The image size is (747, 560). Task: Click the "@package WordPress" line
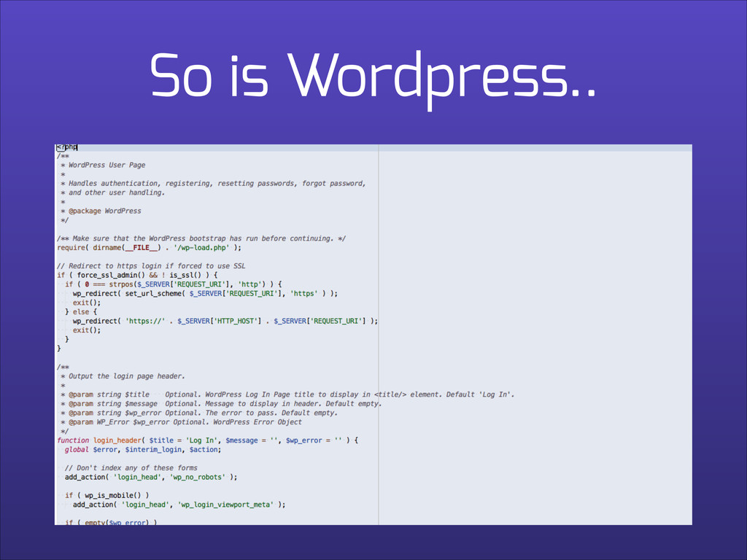coord(101,211)
